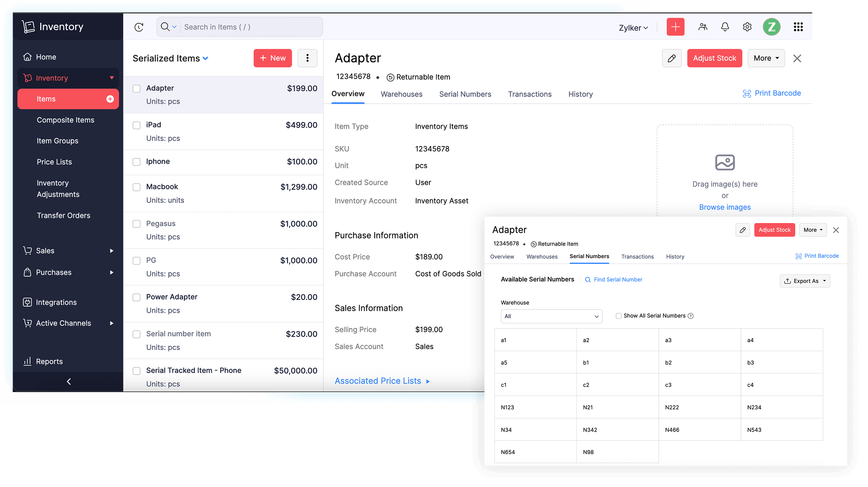
Task: Click the refresh icon near the search bar
Action: 139,27
